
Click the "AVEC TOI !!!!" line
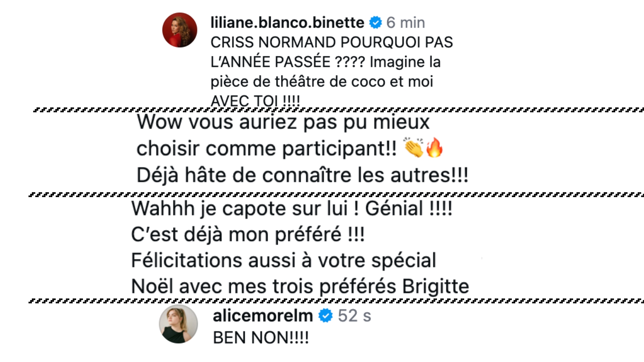pyautogui.click(x=255, y=100)
